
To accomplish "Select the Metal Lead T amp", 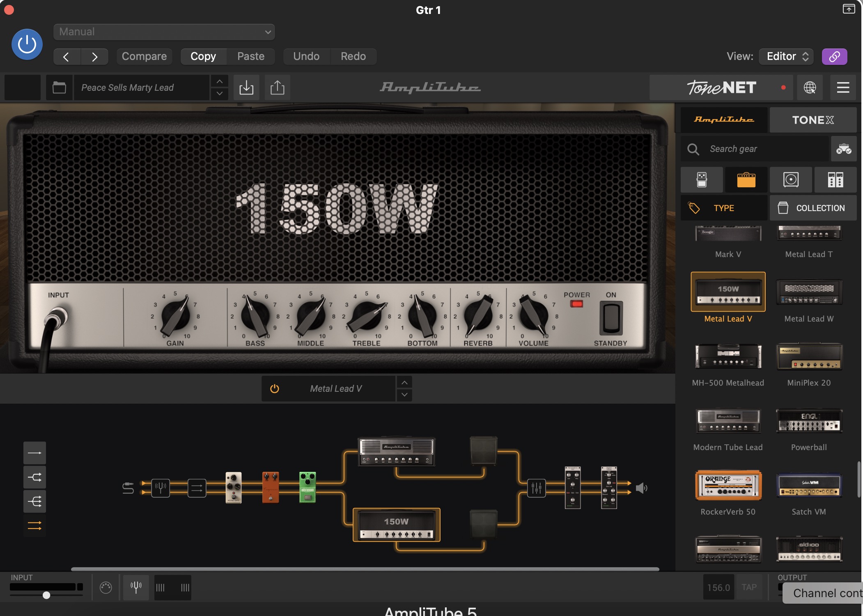I will point(809,242).
